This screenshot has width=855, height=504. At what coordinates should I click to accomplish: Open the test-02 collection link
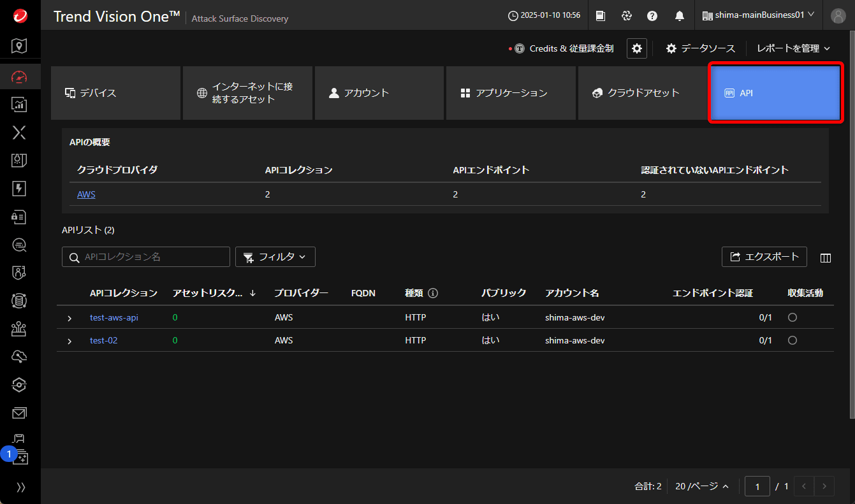coord(104,340)
